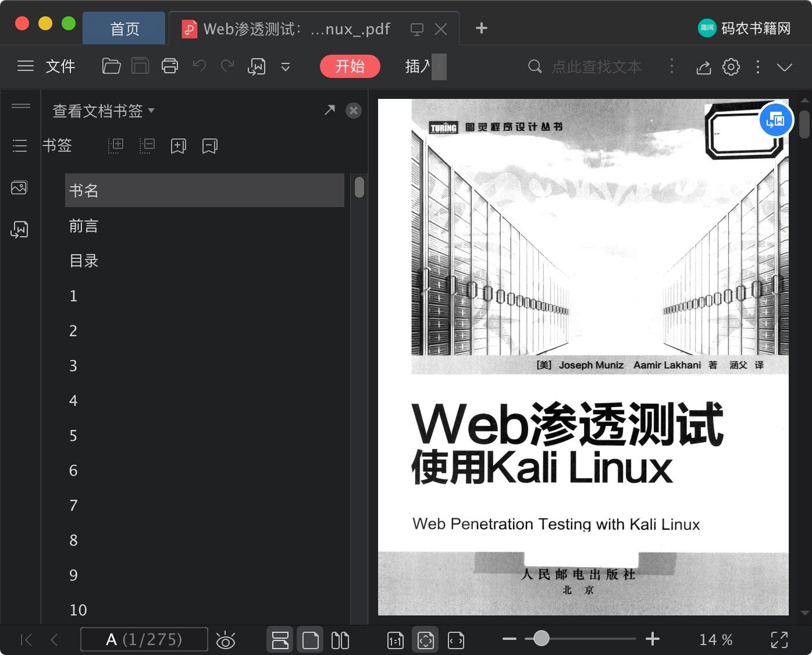Screen dimensions: 812x655
Task: Click the bookmark list scrollbar
Action: (359, 187)
